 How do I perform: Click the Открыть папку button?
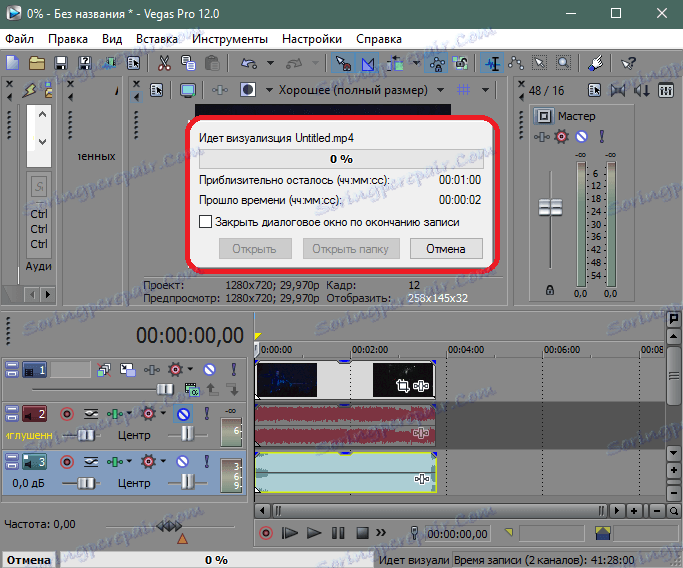click(351, 249)
